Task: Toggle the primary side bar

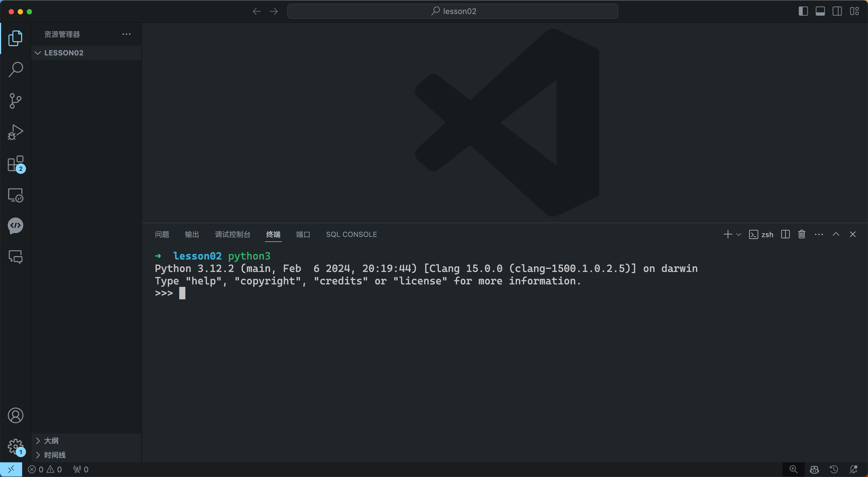Action: tap(803, 12)
